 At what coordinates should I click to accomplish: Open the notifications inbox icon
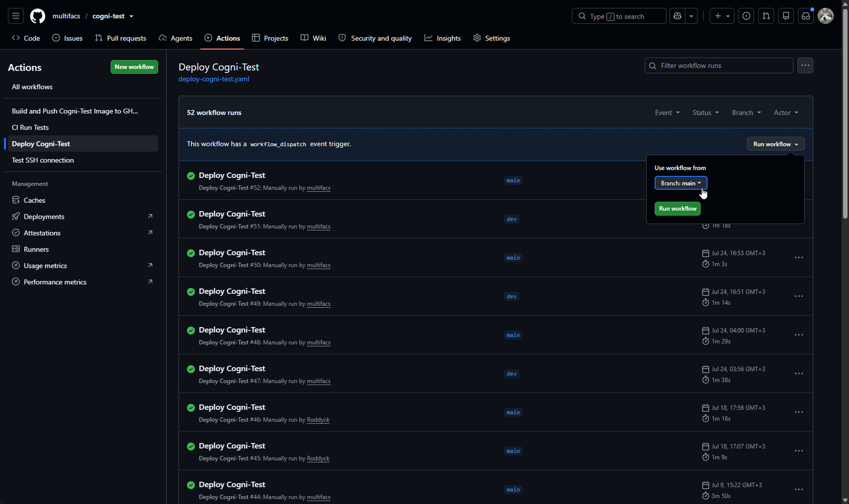tap(806, 16)
